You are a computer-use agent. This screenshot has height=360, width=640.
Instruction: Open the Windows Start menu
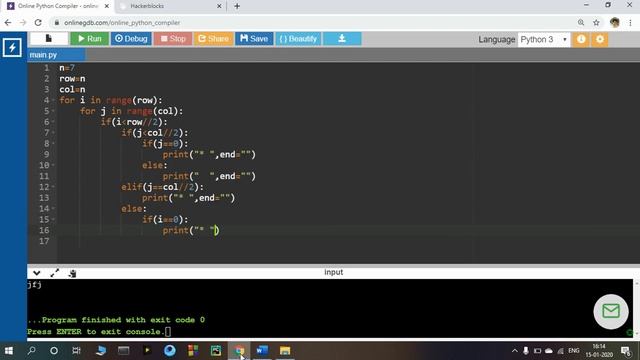coord(9,351)
